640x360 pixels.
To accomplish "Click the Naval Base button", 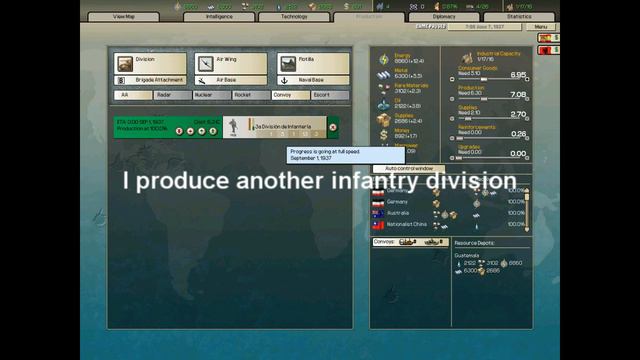I will 313,80.
